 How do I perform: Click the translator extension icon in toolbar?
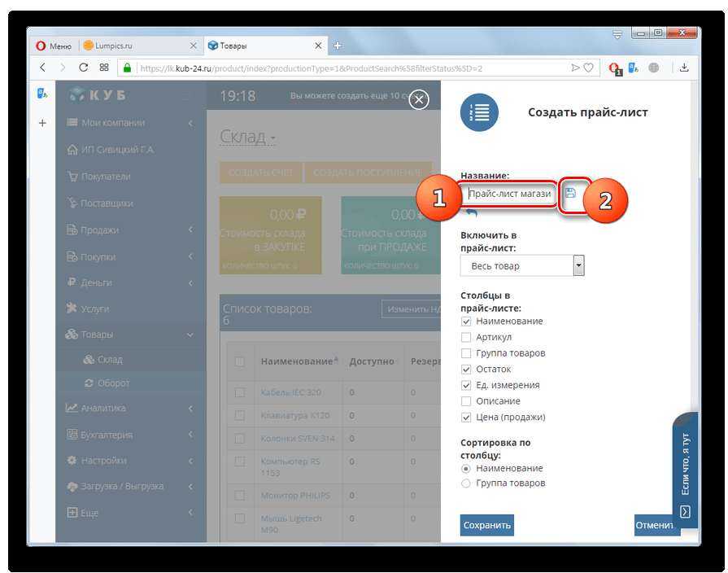click(634, 68)
